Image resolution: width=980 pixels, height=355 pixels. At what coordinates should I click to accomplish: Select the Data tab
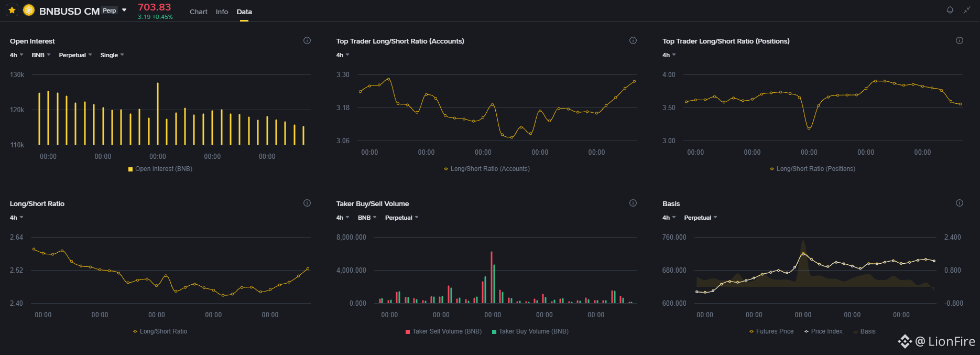point(244,12)
